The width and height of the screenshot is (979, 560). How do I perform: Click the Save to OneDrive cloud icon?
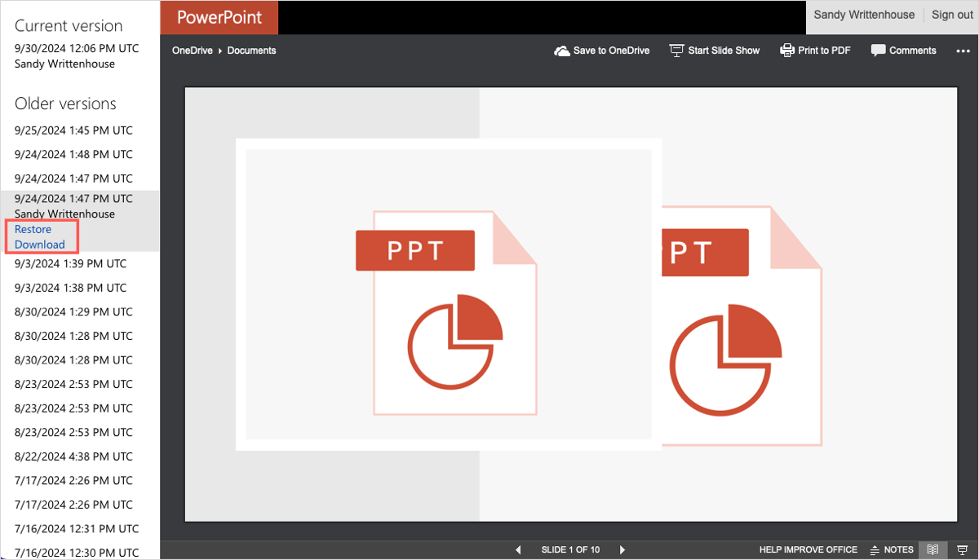[561, 51]
